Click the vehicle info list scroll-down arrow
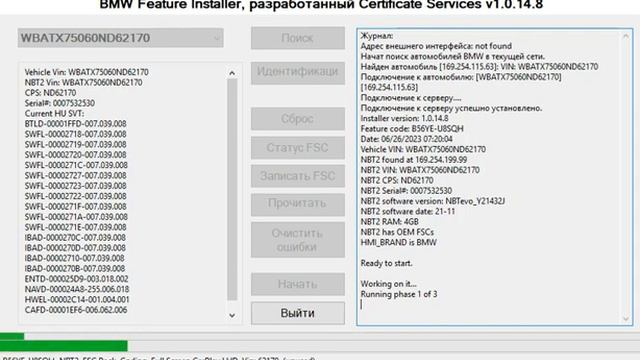This screenshot has width=640, height=360. coord(232,315)
